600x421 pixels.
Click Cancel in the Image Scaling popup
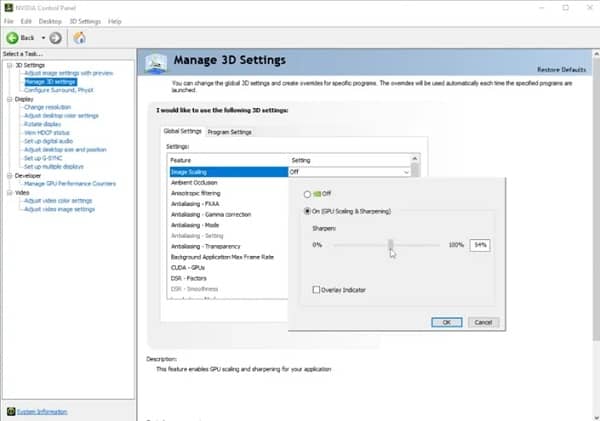pos(483,322)
